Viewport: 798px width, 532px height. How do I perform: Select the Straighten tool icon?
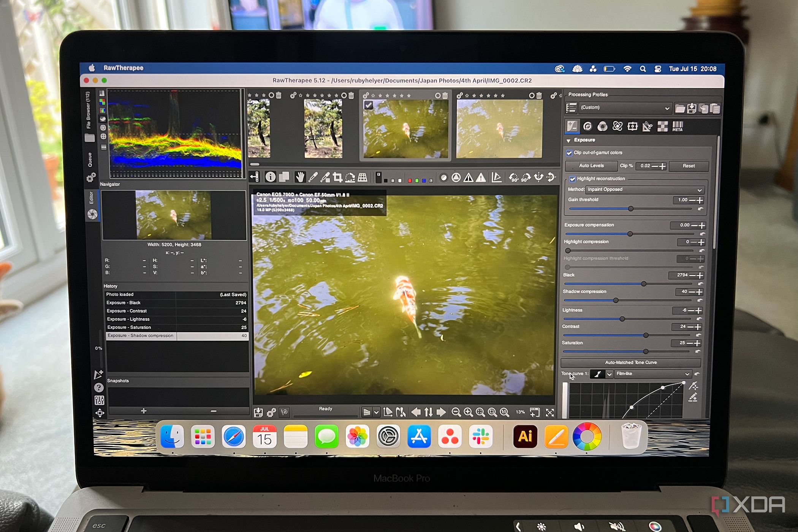tap(350, 177)
